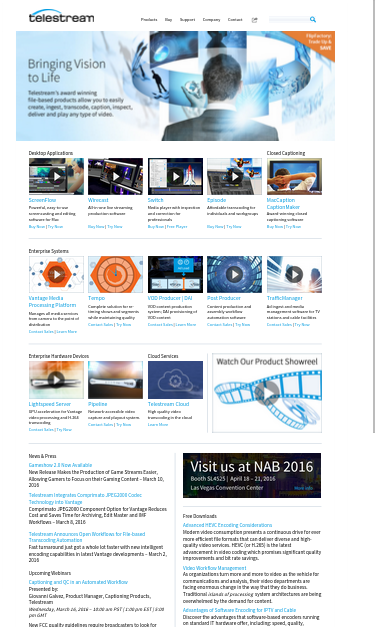Image resolution: width=375 pixels, height=627 pixels.
Task: Click Try Now under Episode
Action: pyautogui.click(x=234, y=227)
